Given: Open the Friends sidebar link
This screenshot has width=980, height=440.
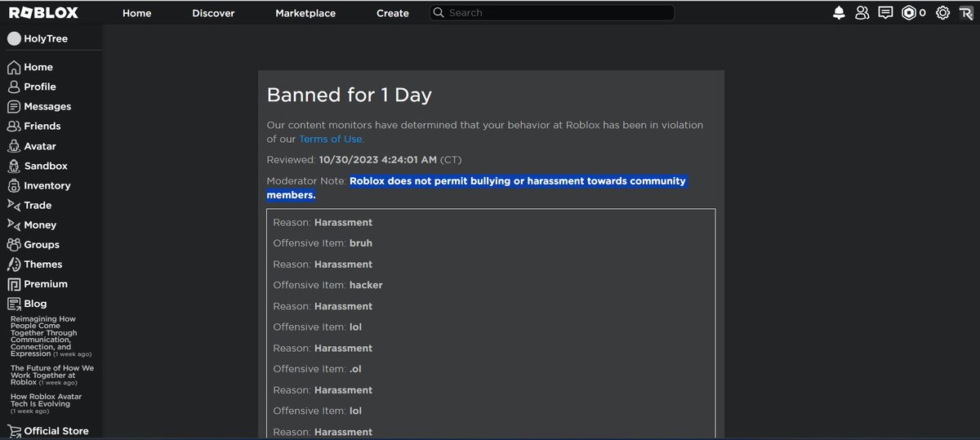Looking at the screenshot, I should (x=42, y=126).
